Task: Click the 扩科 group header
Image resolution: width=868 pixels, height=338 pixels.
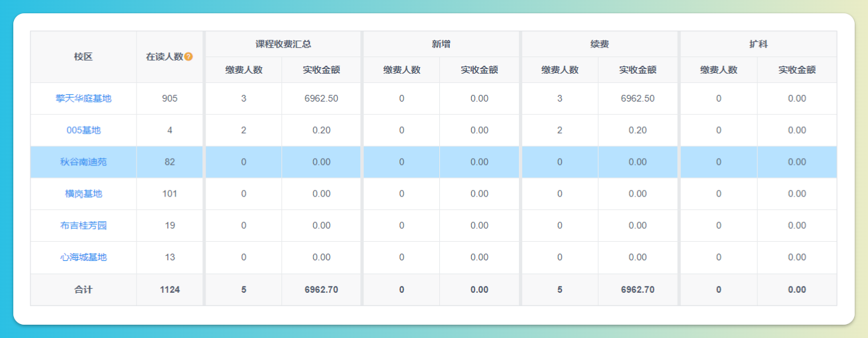Action: tap(759, 44)
